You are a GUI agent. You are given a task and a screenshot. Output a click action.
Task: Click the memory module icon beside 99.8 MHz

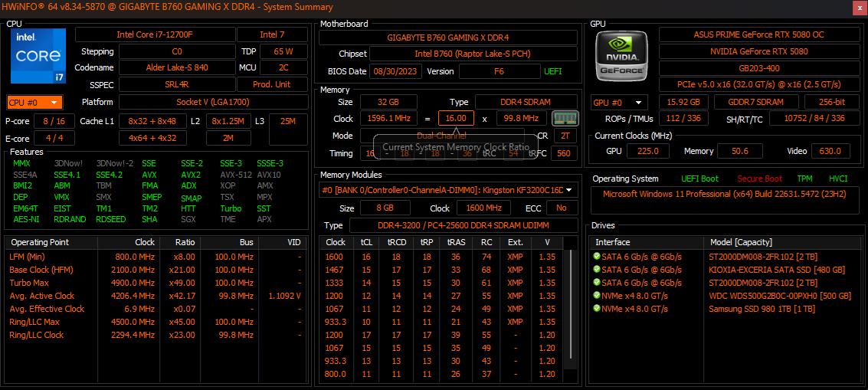[x=565, y=119]
